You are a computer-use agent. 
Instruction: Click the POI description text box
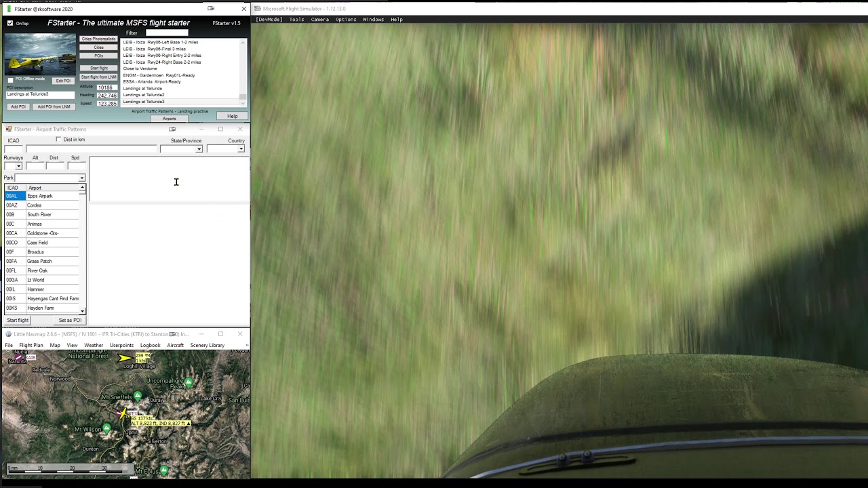40,94
